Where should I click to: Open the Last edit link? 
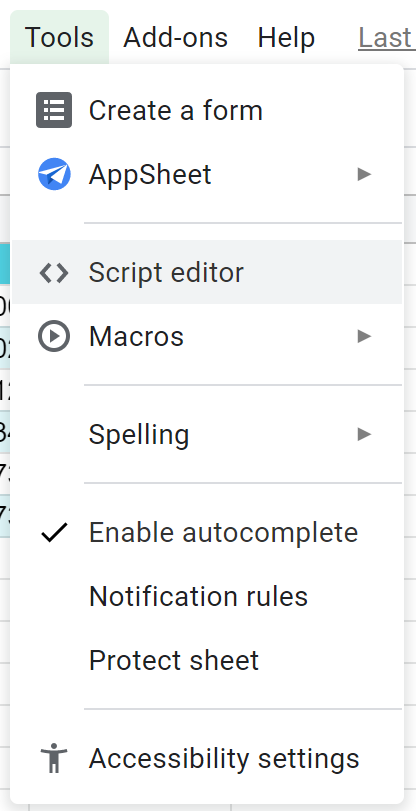[x=386, y=38]
